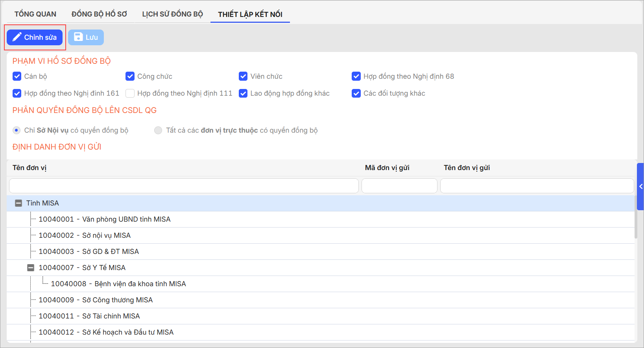The image size is (644, 348).
Task: Uncheck the Viên chức checkbox
Action: coord(243,76)
